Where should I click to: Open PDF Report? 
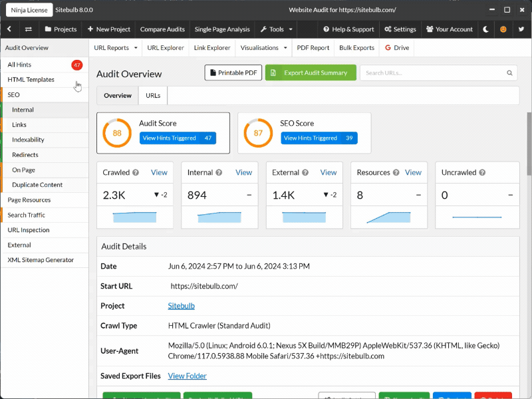coord(313,48)
